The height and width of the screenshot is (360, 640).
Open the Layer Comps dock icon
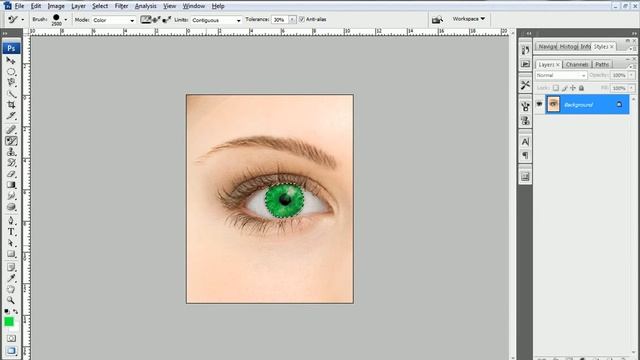click(x=525, y=177)
